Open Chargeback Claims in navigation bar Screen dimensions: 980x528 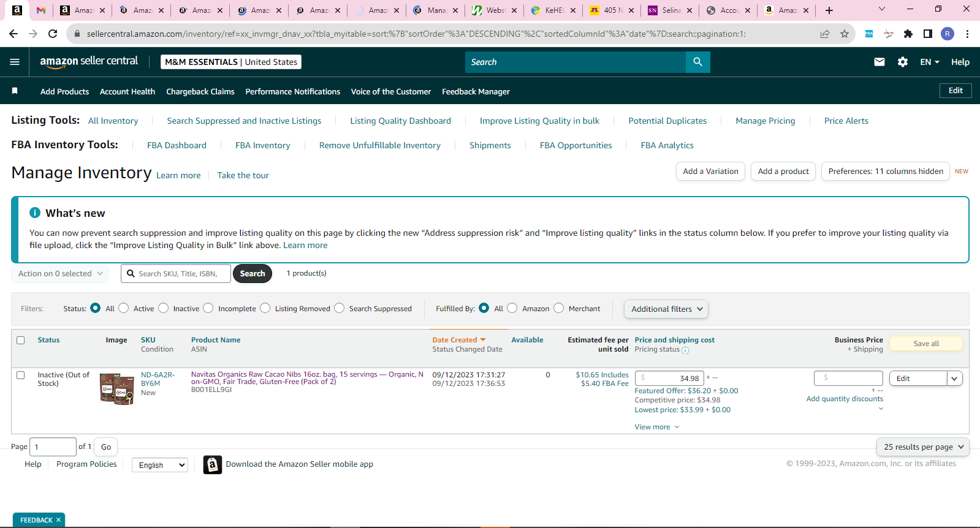(x=200, y=92)
